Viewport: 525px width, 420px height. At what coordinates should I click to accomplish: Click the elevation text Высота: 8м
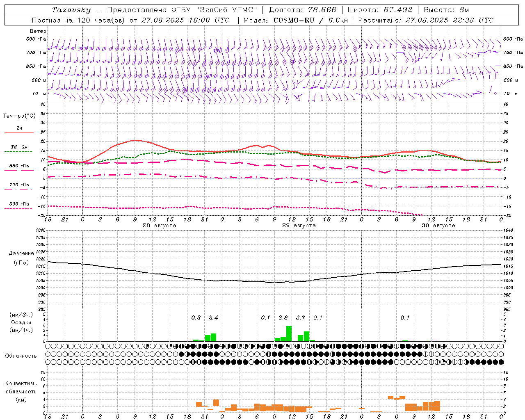pyautogui.click(x=446, y=10)
